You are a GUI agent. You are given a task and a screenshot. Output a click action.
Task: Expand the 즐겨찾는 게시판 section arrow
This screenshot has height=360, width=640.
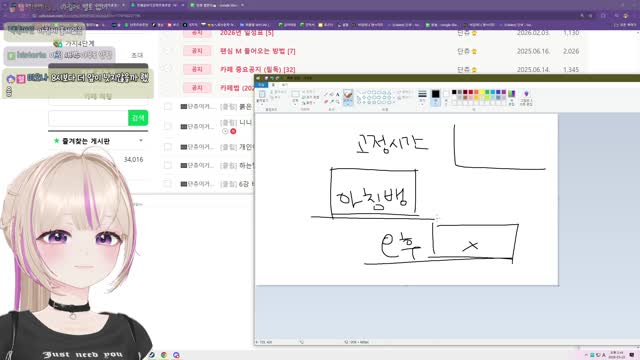[141, 140]
